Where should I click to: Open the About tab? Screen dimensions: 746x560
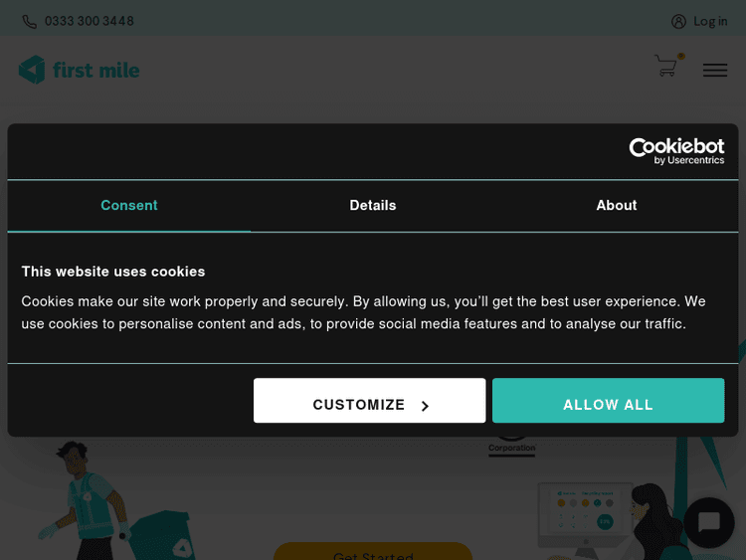click(617, 205)
